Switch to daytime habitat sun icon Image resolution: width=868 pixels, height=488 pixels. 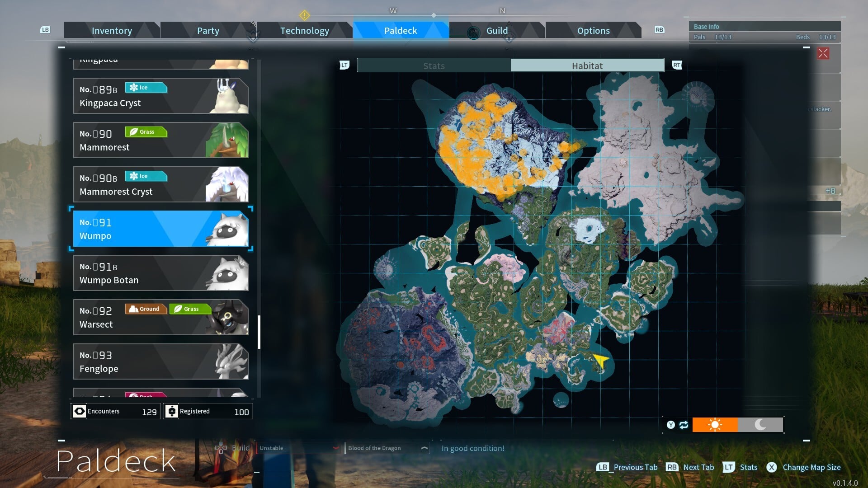(715, 425)
